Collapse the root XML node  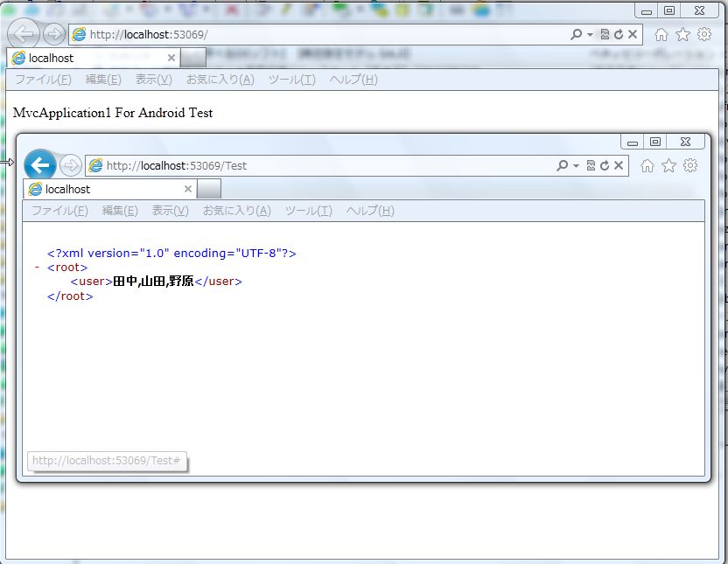(36, 268)
